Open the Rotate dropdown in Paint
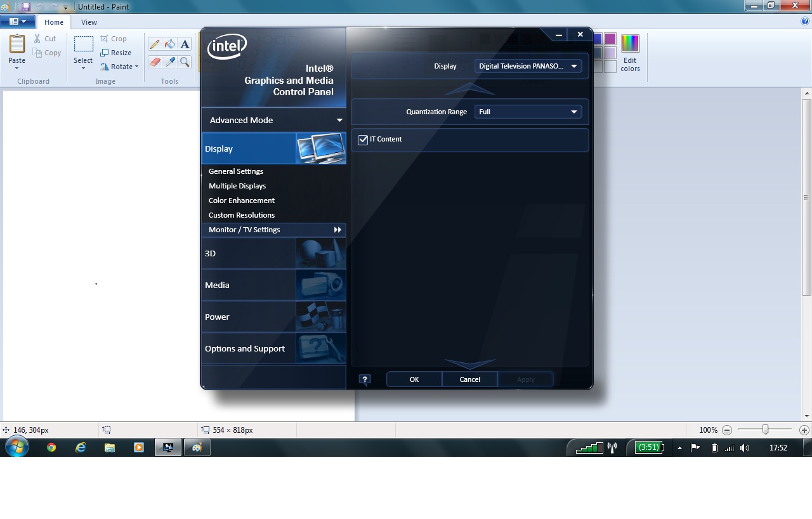 coord(119,67)
